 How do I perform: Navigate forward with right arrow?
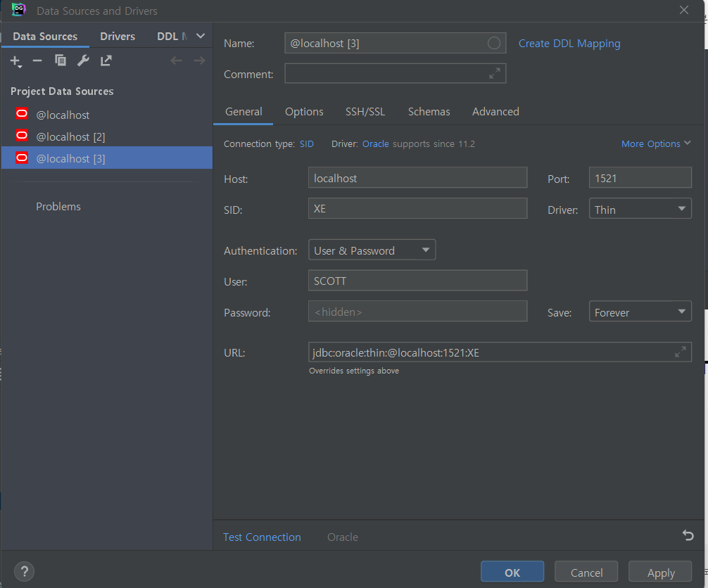[199, 60]
